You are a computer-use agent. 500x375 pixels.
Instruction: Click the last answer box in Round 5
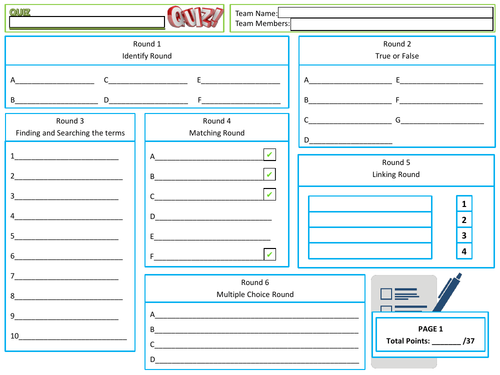pyautogui.click(x=370, y=251)
